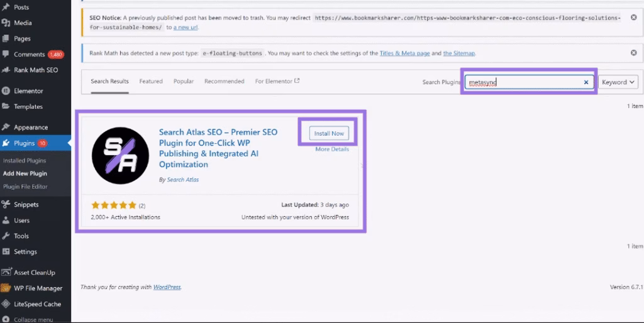Click the Elementor icon in sidebar
This screenshot has width=644, height=323.
(x=6, y=91)
